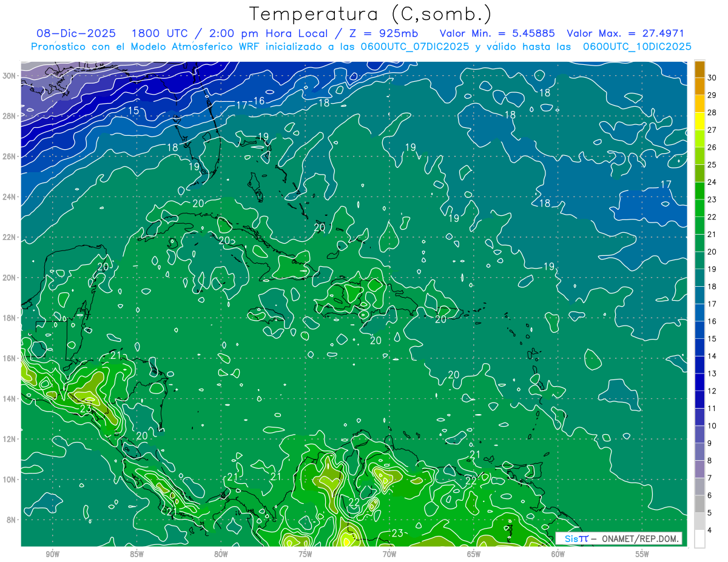The image size is (728, 562).
Task: Pick the orange swatch between 29 and 30
Action: point(699,86)
